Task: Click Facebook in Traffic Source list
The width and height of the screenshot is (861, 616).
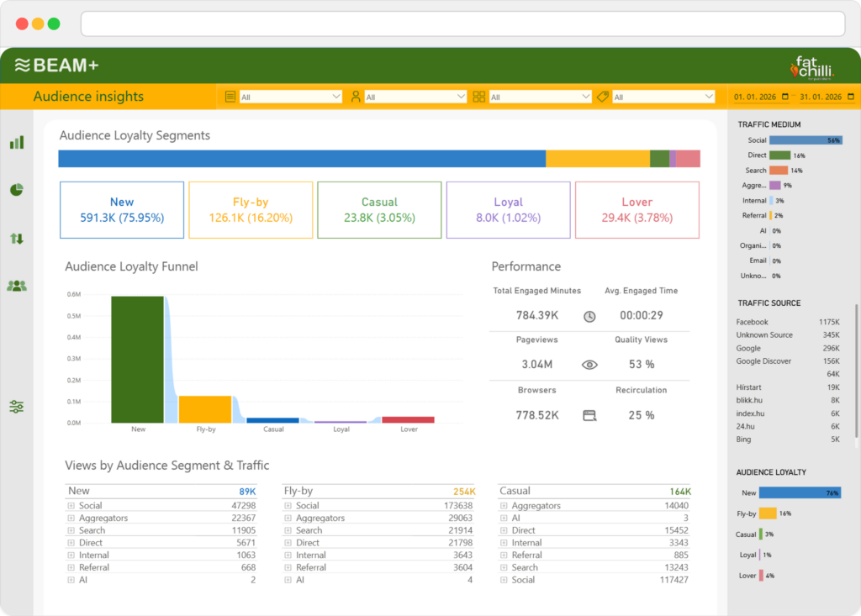Action: (753, 322)
